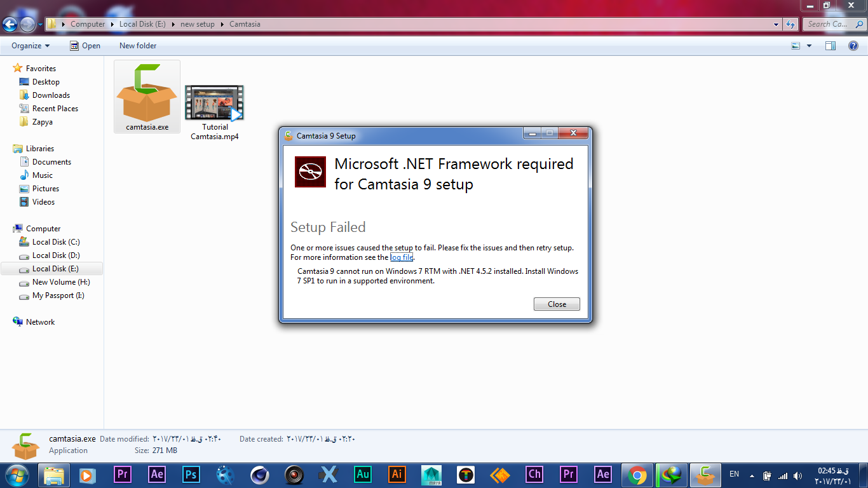
Task: Go back with the Explorer Back arrow
Action: pos(10,24)
